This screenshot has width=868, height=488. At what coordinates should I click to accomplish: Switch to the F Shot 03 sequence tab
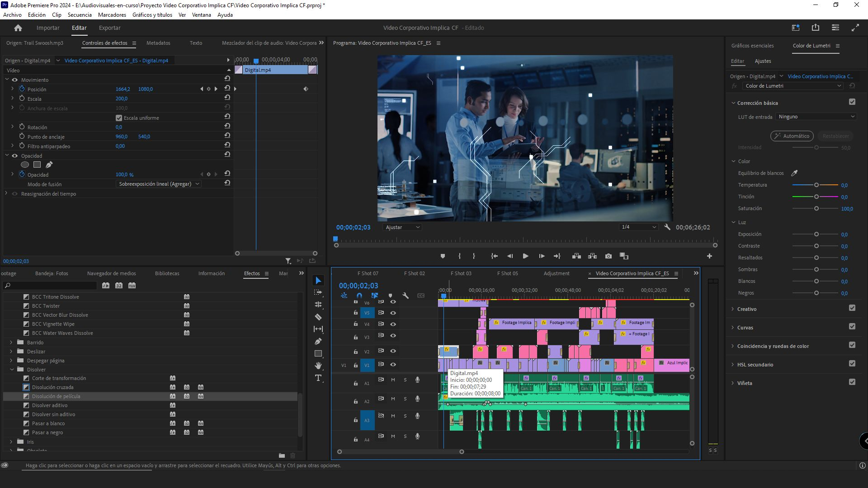(x=461, y=273)
